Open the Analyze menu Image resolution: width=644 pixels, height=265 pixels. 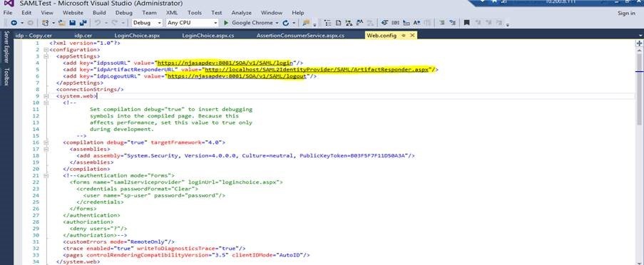242,13
